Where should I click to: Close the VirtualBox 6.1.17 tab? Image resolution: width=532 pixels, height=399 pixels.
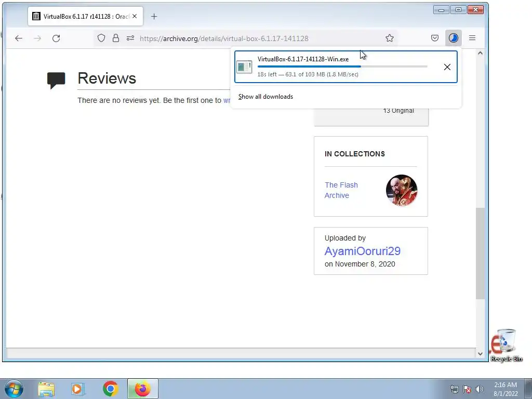click(x=135, y=16)
